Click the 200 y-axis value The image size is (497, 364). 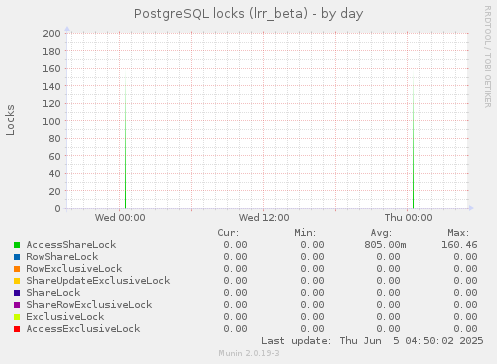(51, 34)
